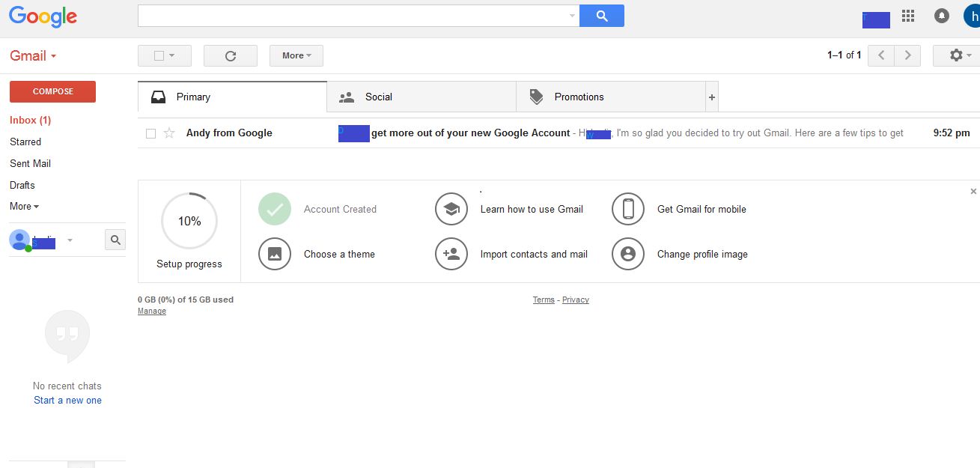Open the settings gear menu

[957, 55]
